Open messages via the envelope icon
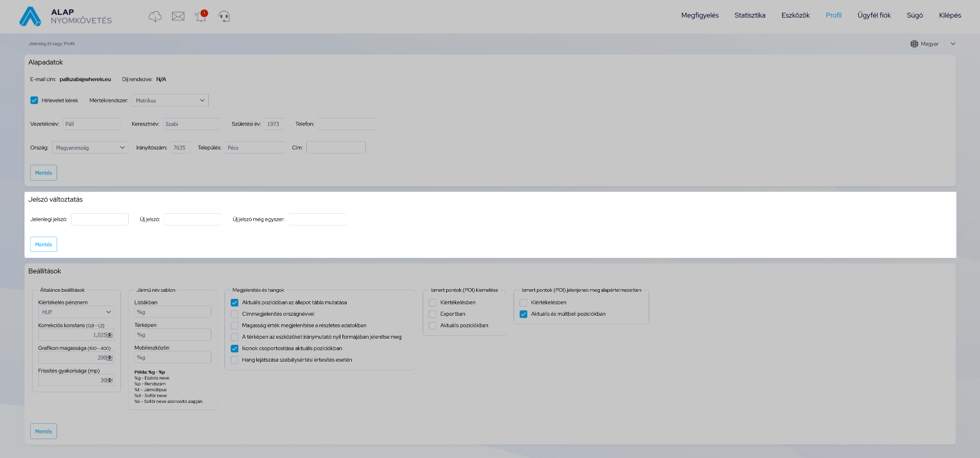980x458 pixels. coord(178,16)
